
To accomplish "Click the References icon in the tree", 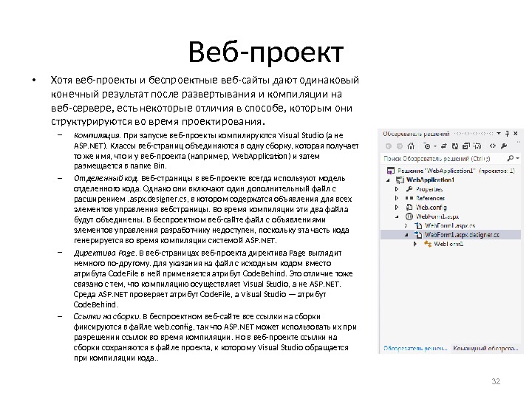I will [409, 198].
